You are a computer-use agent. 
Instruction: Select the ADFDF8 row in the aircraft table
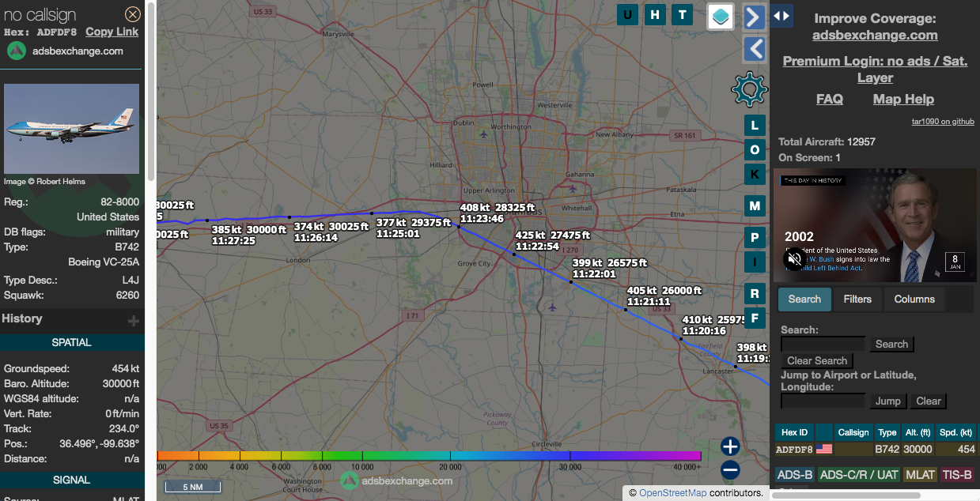(x=876, y=449)
